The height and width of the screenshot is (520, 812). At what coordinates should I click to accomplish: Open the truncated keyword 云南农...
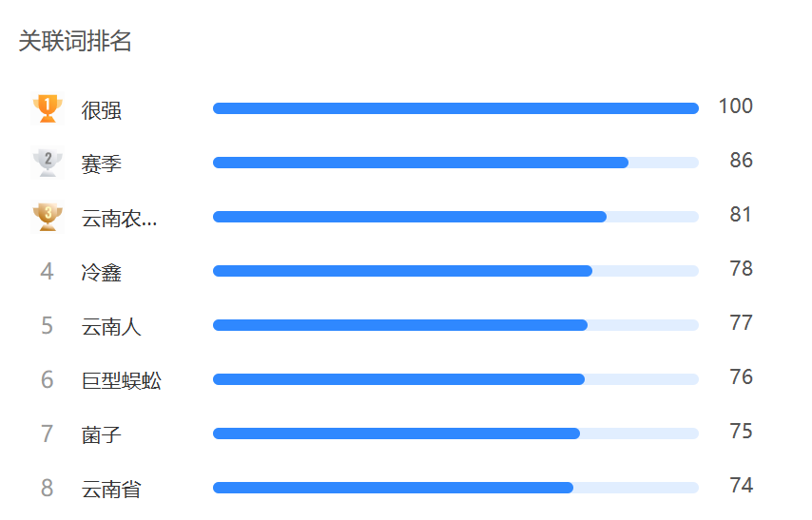pyautogui.click(x=119, y=219)
